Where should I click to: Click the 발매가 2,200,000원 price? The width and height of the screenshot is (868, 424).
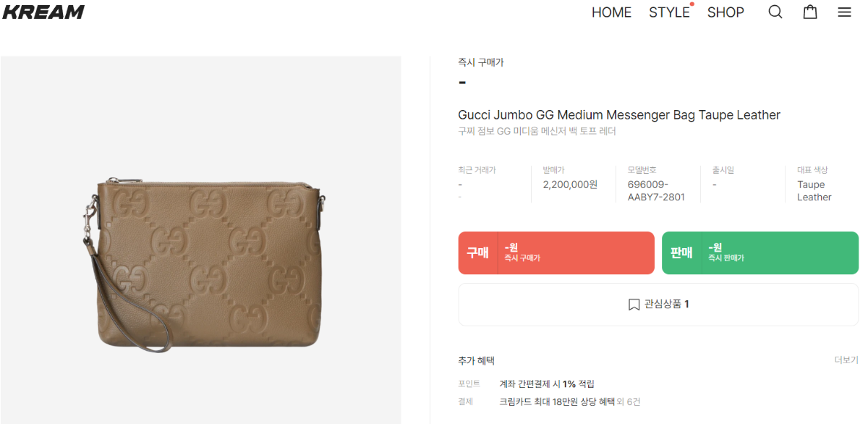570,185
